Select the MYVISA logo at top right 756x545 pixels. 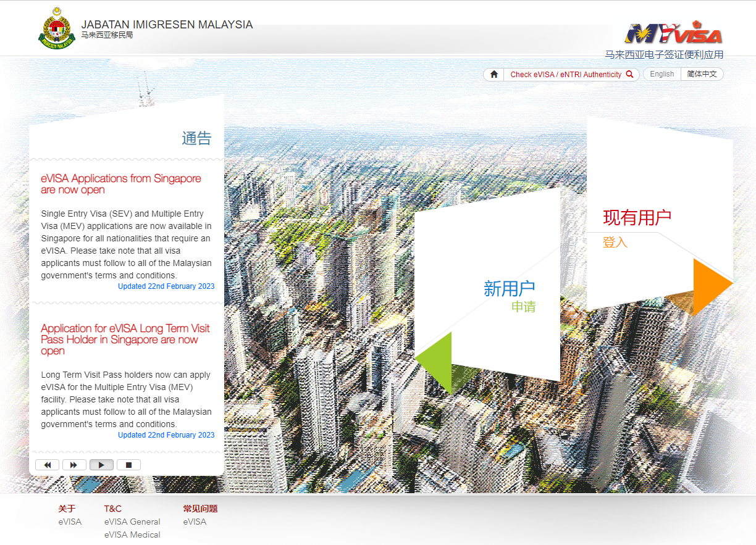(674, 33)
